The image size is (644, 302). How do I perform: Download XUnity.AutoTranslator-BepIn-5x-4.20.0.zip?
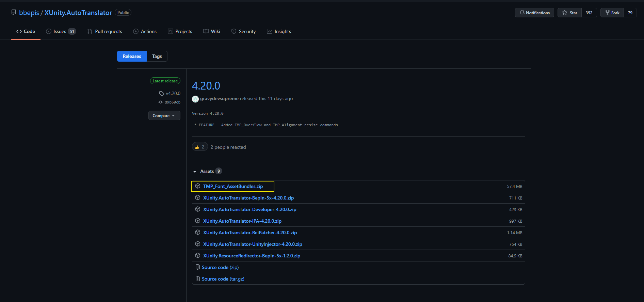click(x=248, y=198)
